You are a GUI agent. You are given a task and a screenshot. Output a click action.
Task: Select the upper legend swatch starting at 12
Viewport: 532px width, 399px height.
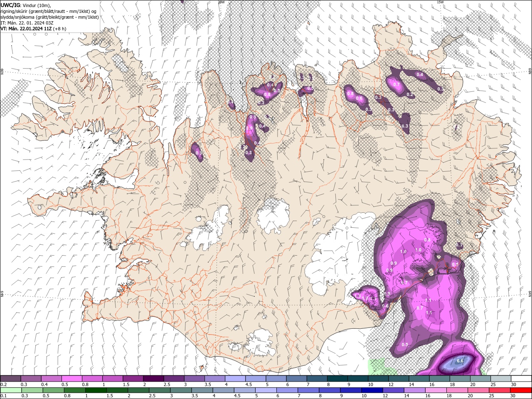[x=398, y=379]
